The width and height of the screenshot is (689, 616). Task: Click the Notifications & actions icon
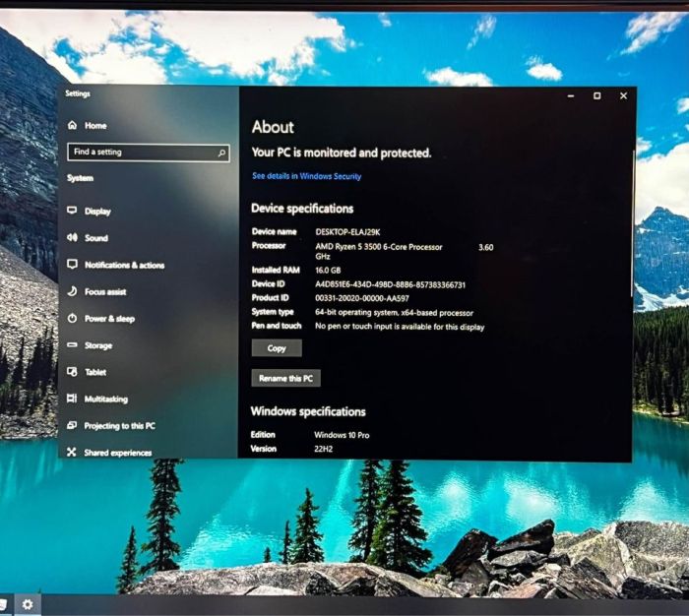tap(72, 264)
